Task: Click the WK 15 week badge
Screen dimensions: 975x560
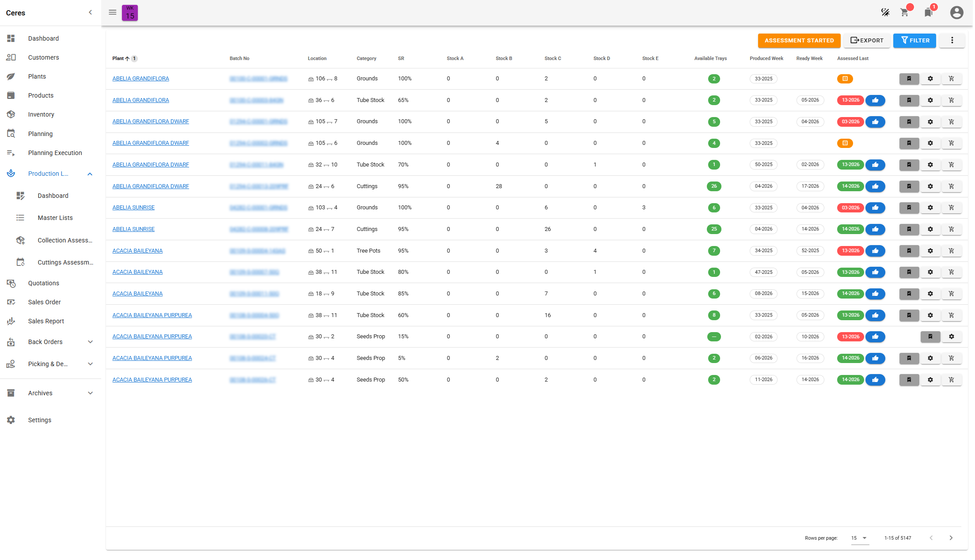Action: 130,13
